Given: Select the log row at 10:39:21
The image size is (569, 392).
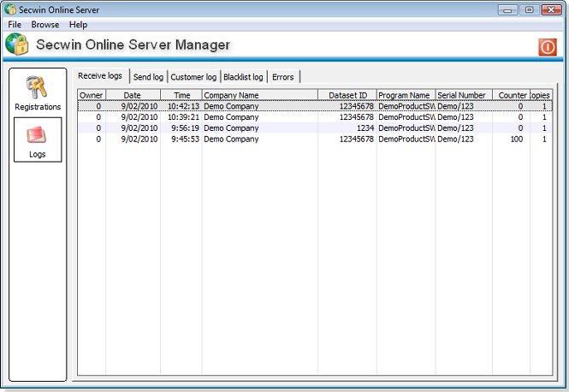Looking at the screenshot, I should click(257, 117).
